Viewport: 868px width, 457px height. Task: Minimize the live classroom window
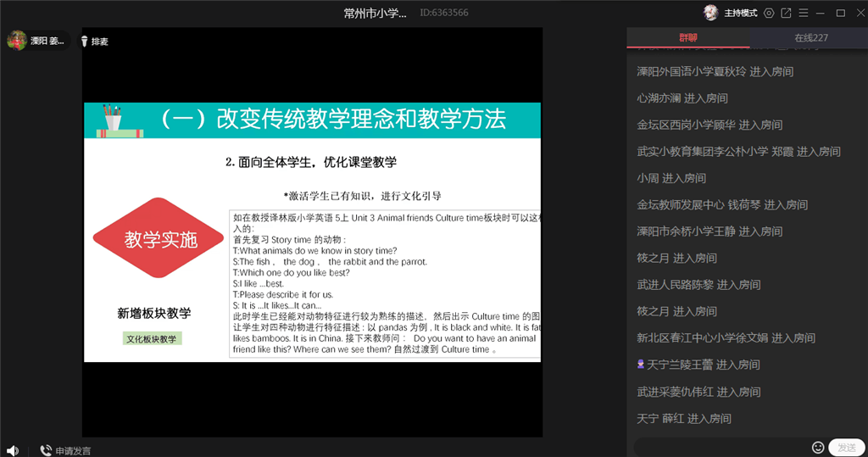point(821,13)
